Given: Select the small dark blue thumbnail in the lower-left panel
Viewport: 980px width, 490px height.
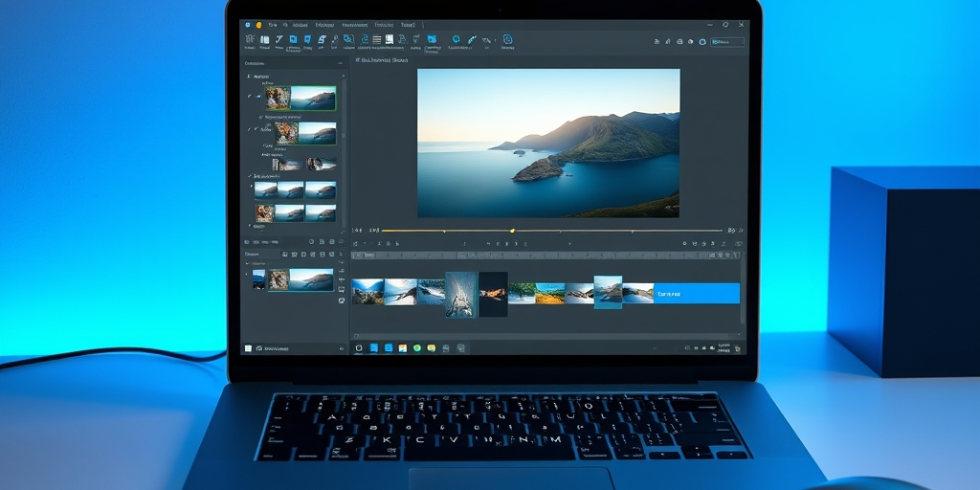Looking at the screenshot, I should point(258,278).
